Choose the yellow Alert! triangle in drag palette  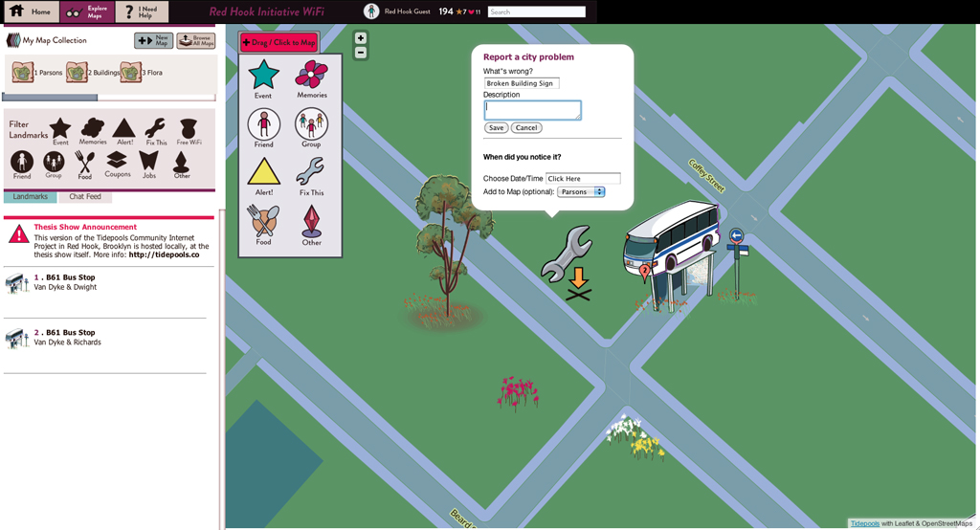[264, 172]
